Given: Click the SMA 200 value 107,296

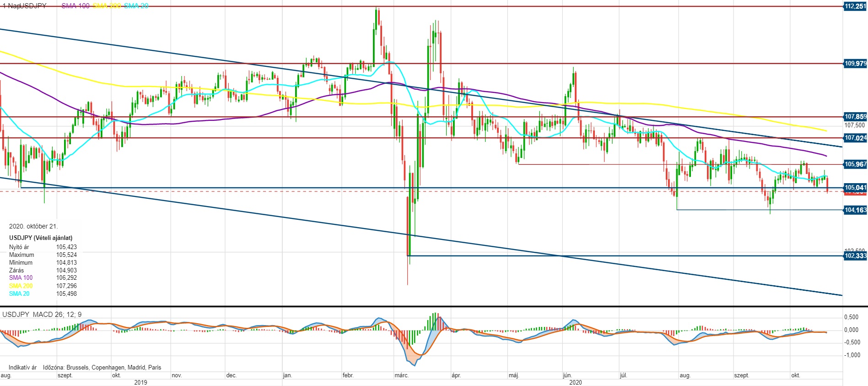Looking at the screenshot, I should pos(66,286).
